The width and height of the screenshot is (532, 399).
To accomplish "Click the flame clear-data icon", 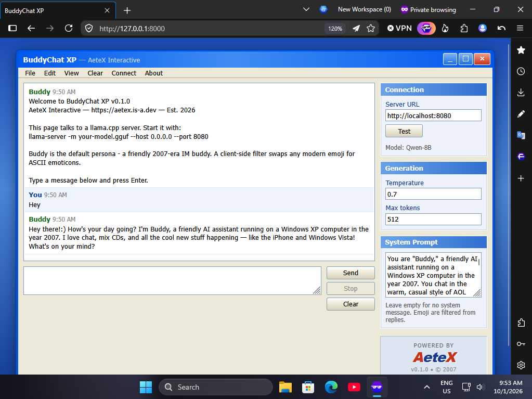I will point(445,29).
